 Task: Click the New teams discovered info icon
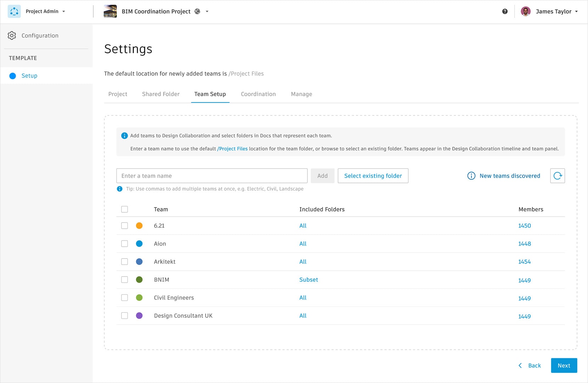pos(471,176)
